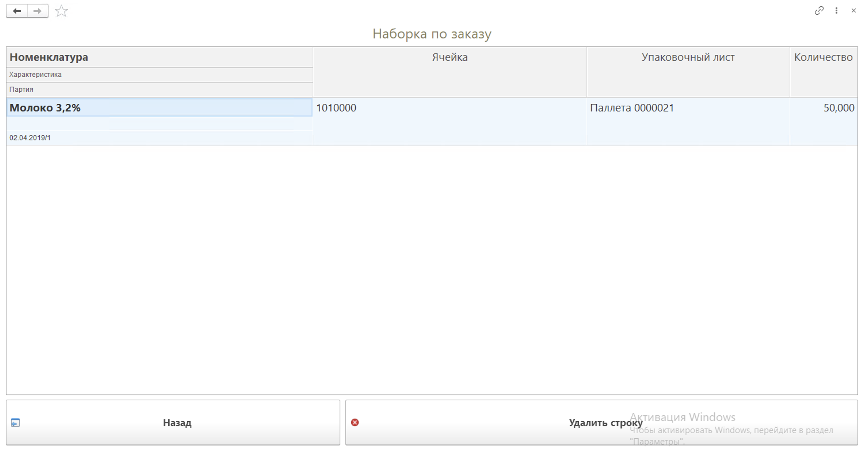Screen dimensions: 868x449
Task: Click the cell value 1010000
Action: (336, 108)
